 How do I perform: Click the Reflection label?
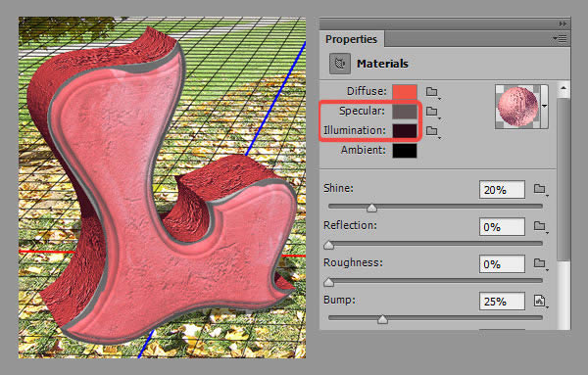click(350, 225)
